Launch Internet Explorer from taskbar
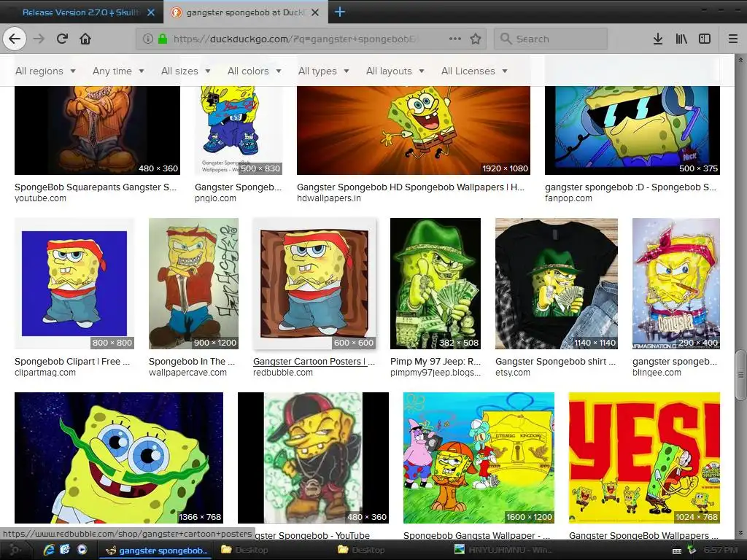This screenshot has width=747, height=560. (x=49, y=550)
